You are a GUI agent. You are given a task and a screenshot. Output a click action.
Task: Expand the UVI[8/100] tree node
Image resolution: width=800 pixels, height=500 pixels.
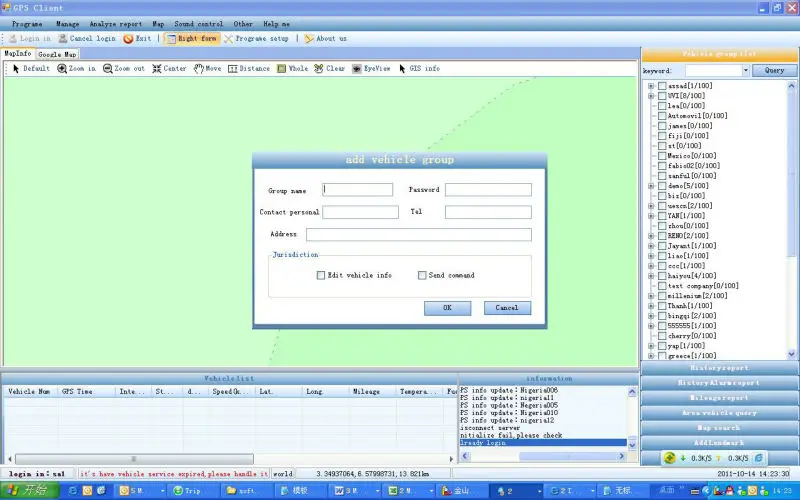tap(651, 96)
